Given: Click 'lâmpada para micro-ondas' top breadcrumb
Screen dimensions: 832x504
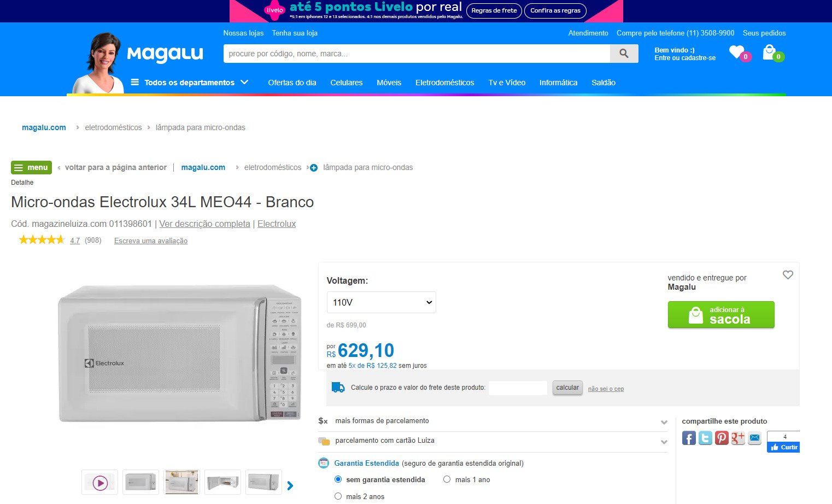Looking at the screenshot, I should (x=201, y=127).
